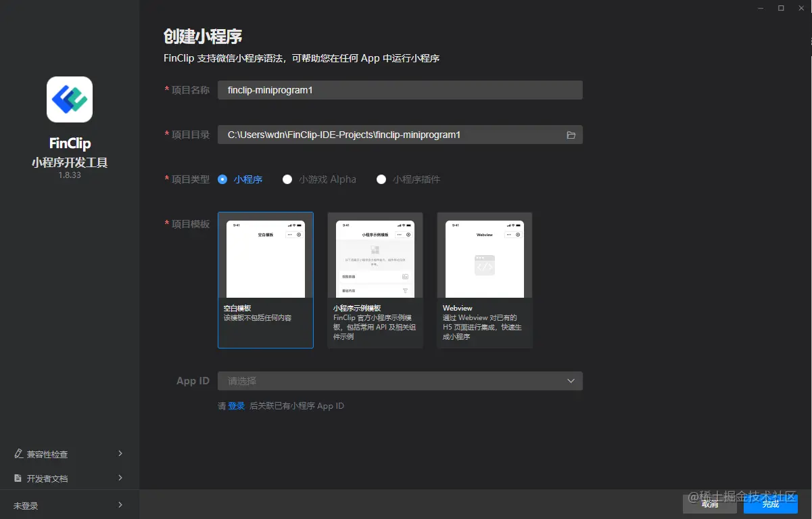Screen dimensions: 812x519
Task: Expand 未登录 account chevron
Action: (120, 505)
